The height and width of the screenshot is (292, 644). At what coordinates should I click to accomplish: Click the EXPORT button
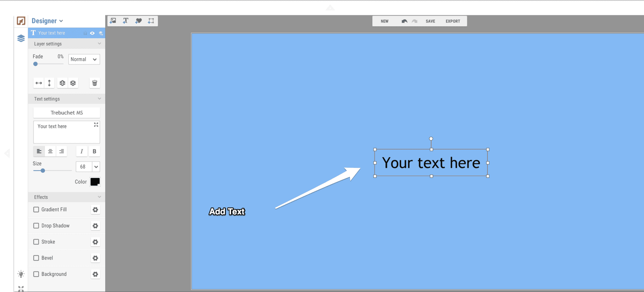pos(452,21)
